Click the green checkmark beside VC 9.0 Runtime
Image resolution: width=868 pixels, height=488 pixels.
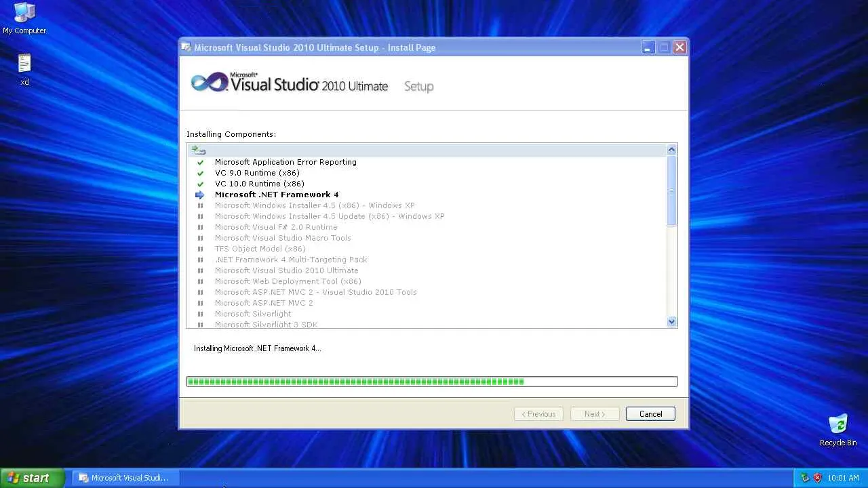pyautogui.click(x=200, y=174)
